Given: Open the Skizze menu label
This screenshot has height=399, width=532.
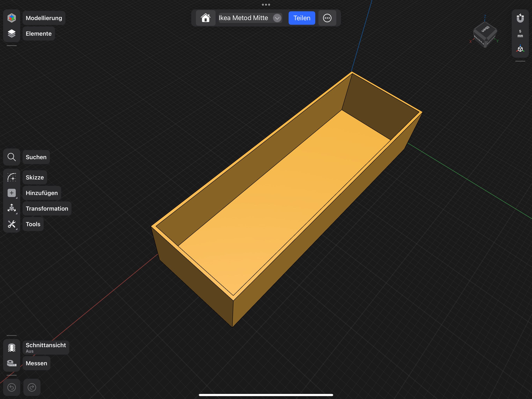Looking at the screenshot, I should click(35, 177).
